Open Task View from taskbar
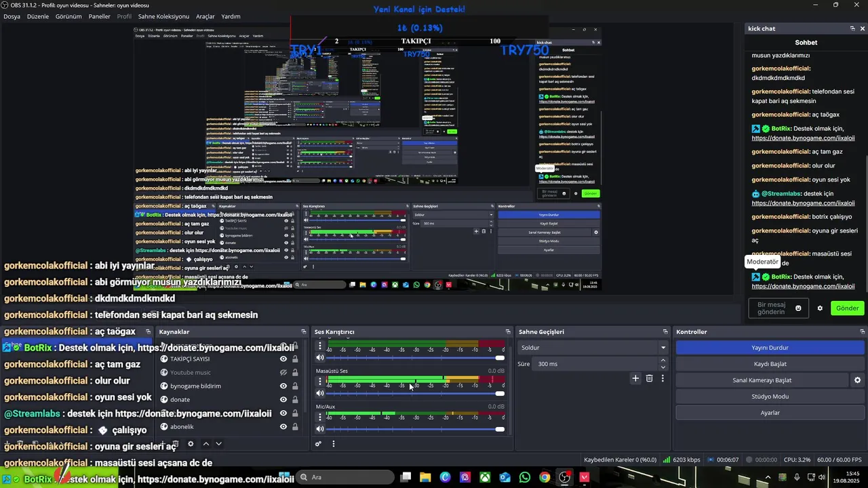Image resolution: width=868 pixels, height=488 pixels. click(406, 477)
